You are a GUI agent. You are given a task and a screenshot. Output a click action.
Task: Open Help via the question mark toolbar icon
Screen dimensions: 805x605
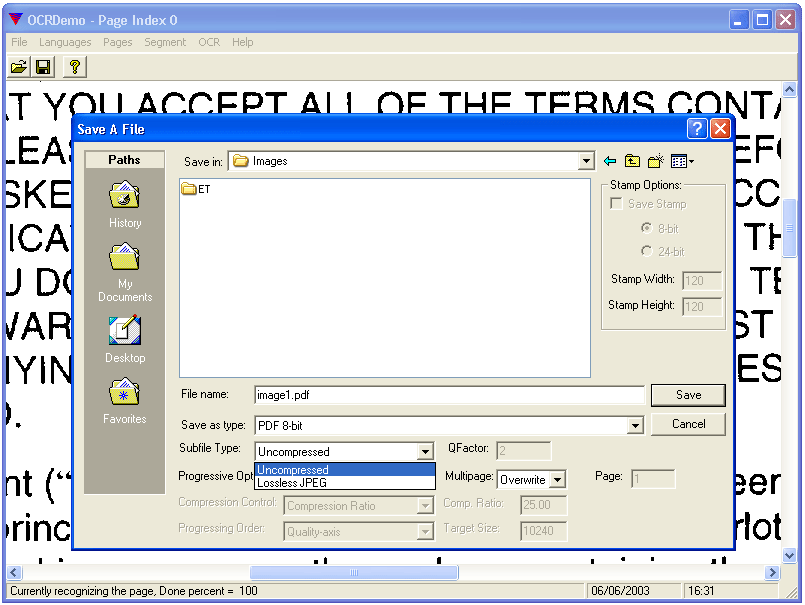click(x=73, y=66)
